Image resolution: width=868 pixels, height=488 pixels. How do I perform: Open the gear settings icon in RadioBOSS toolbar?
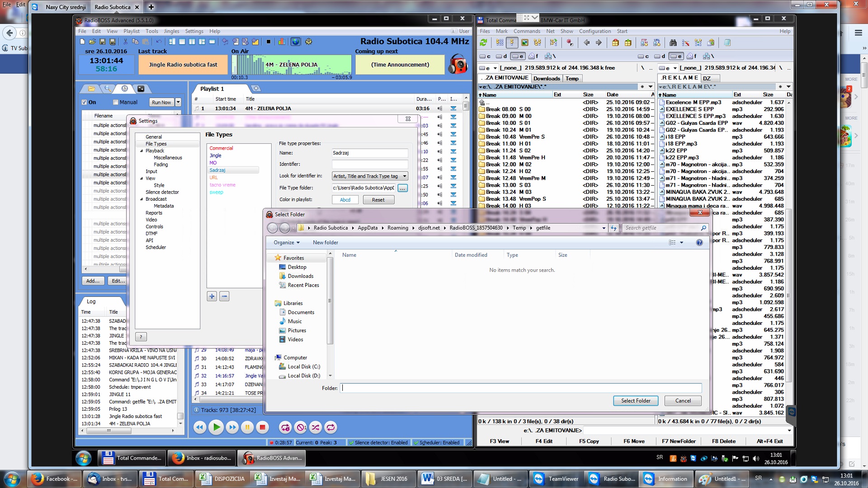(x=309, y=42)
